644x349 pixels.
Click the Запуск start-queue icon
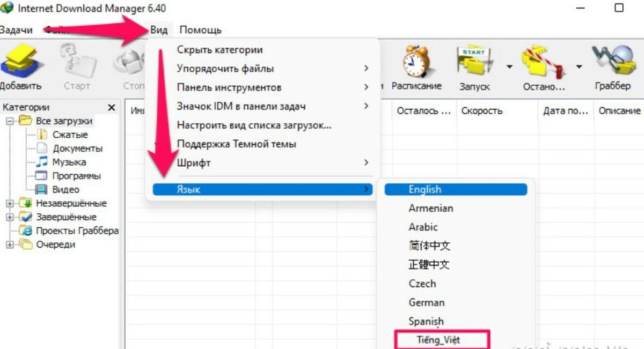tap(474, 61)
